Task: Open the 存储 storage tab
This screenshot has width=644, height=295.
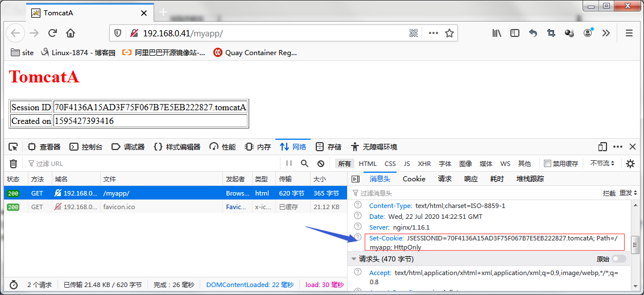Action: click(x=329, y=147)
